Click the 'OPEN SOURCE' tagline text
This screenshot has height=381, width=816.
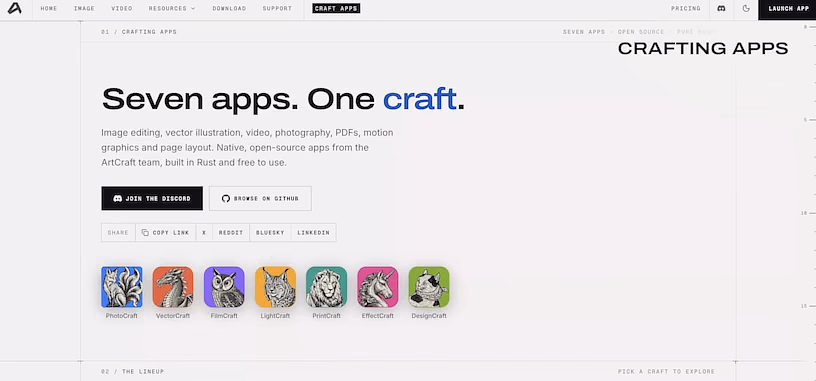641,32
